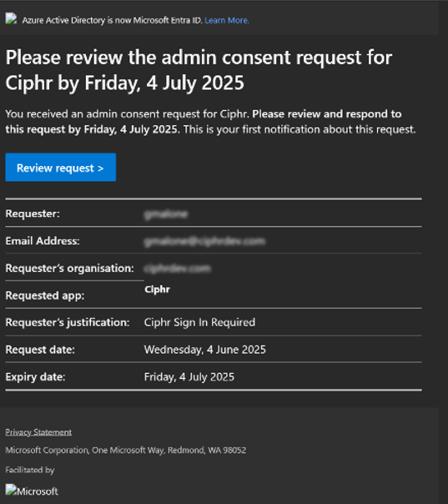Click the admin consent request headline

199,70
